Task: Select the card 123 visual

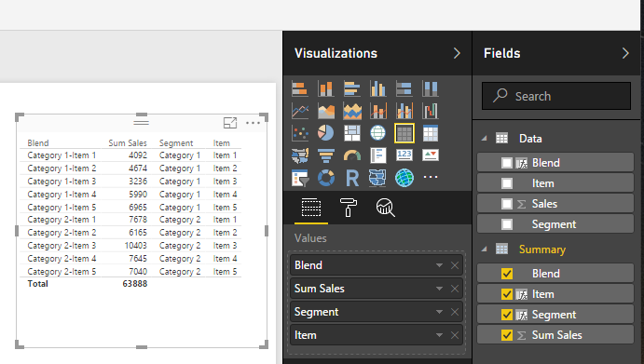Action: tap(404, 155)
